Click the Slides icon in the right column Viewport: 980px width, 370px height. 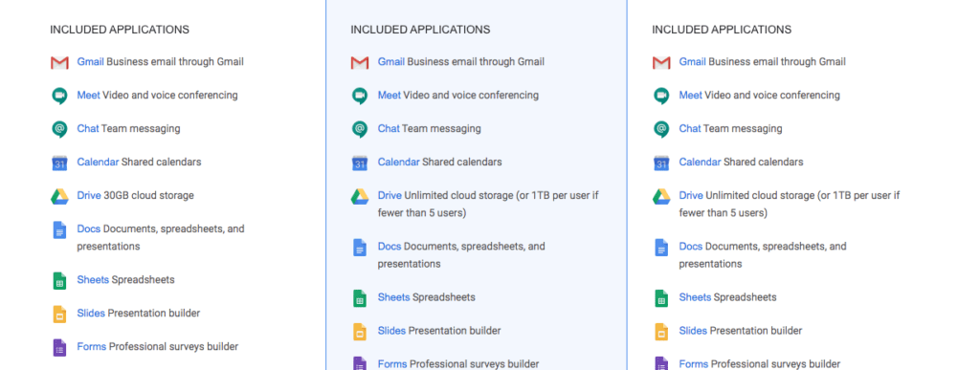pyautogui.click(x=661, y=332)
